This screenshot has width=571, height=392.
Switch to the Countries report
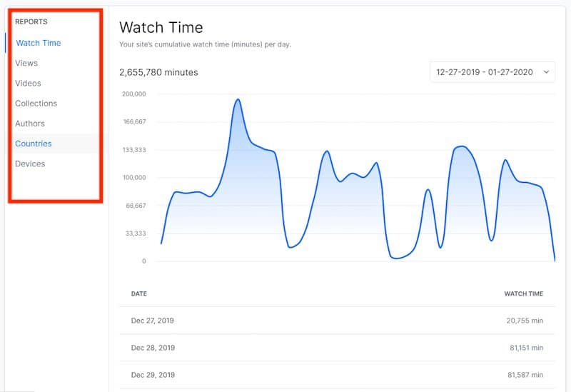click(x=34, y=144)
